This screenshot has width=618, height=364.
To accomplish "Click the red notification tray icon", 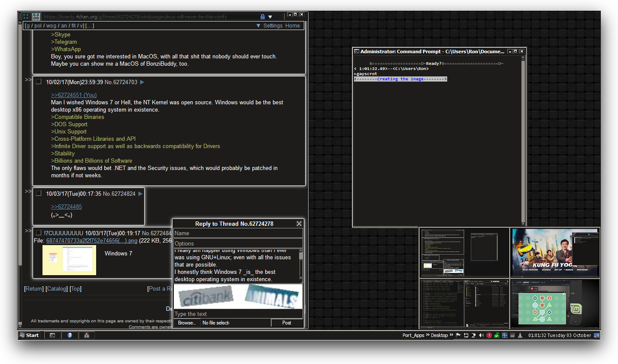I will [x=489, y=335].
